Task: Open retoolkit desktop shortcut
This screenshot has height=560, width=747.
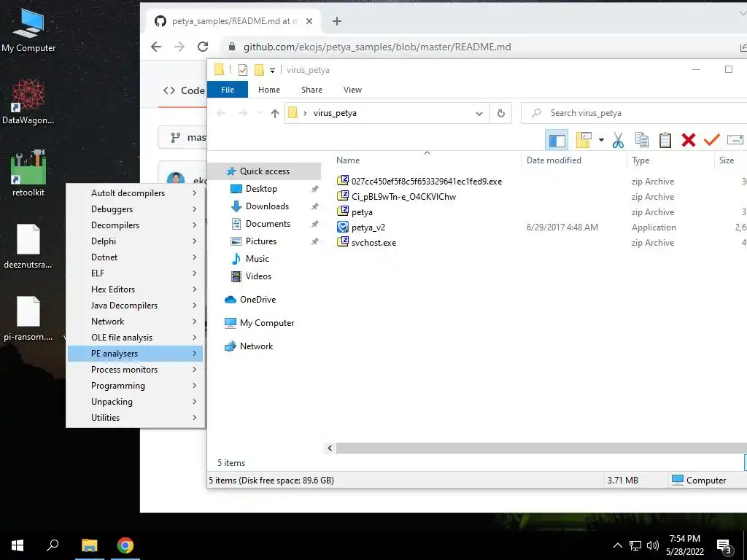Action: 28,174
